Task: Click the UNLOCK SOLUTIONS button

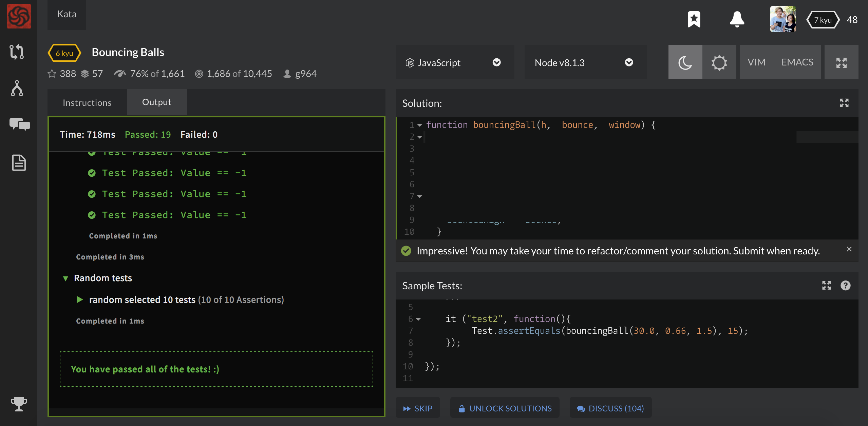Action: coord(505,408)
